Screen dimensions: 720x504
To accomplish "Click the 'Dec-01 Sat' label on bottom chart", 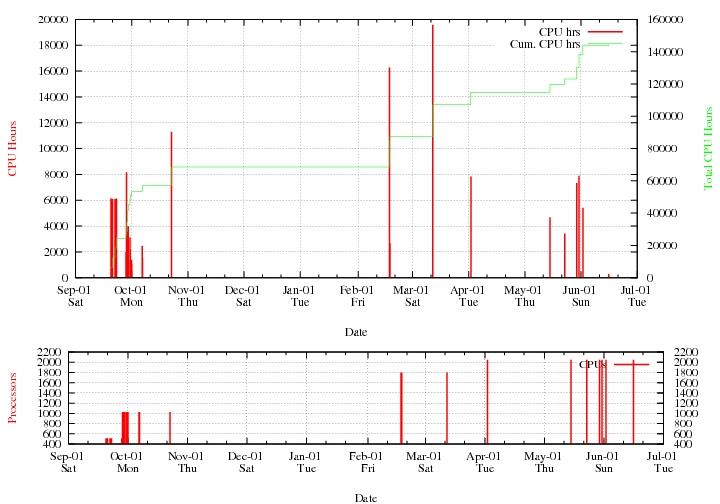I will pyautogui.click(x=246, y=462).
